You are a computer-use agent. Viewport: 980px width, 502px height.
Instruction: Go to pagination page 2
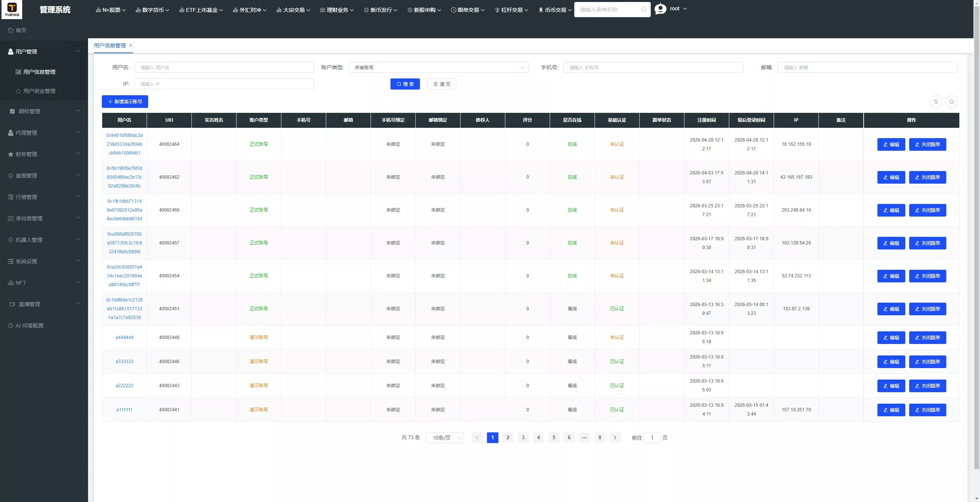(508, 437)
